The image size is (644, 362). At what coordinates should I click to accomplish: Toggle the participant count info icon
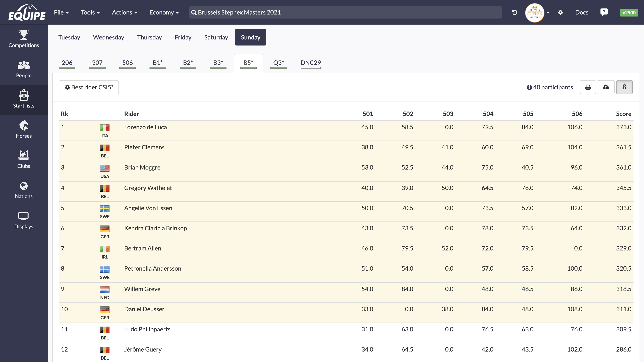coord(529,87)
